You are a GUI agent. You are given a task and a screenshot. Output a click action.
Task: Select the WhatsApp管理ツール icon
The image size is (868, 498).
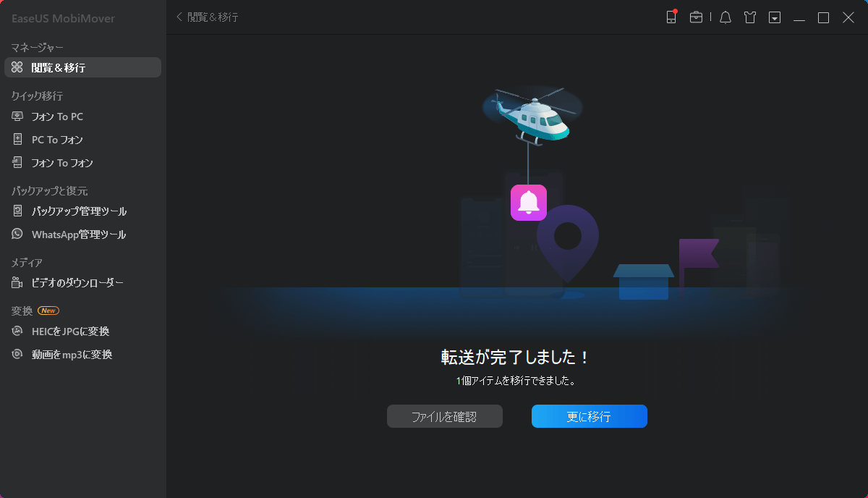click(16, 235)
